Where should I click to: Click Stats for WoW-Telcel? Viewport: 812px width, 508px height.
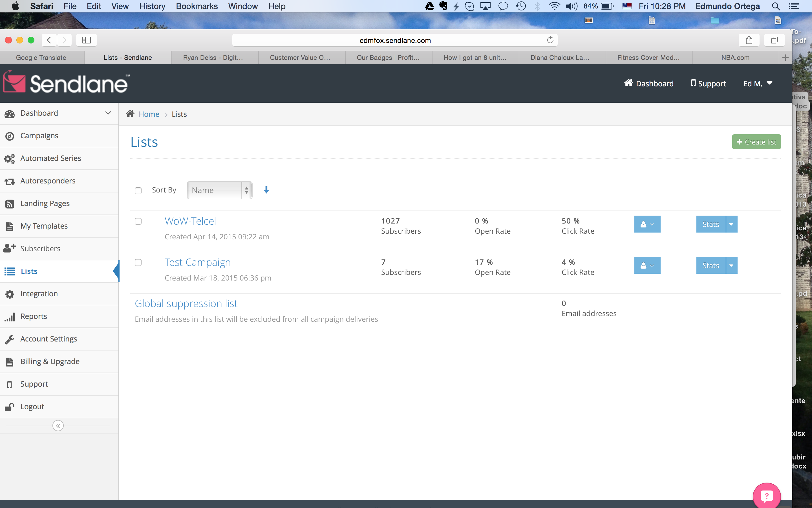pos(711,224)
